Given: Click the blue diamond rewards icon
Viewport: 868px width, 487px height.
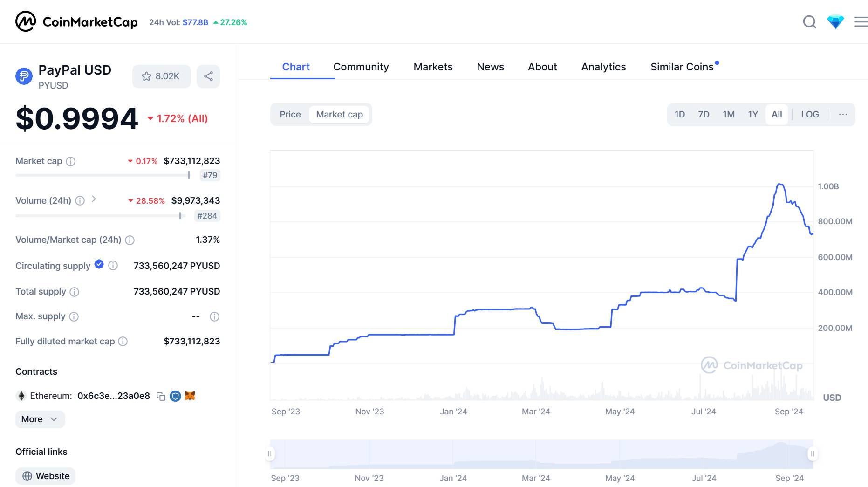Looking at the screenshot, I should (x=835, y=22).
